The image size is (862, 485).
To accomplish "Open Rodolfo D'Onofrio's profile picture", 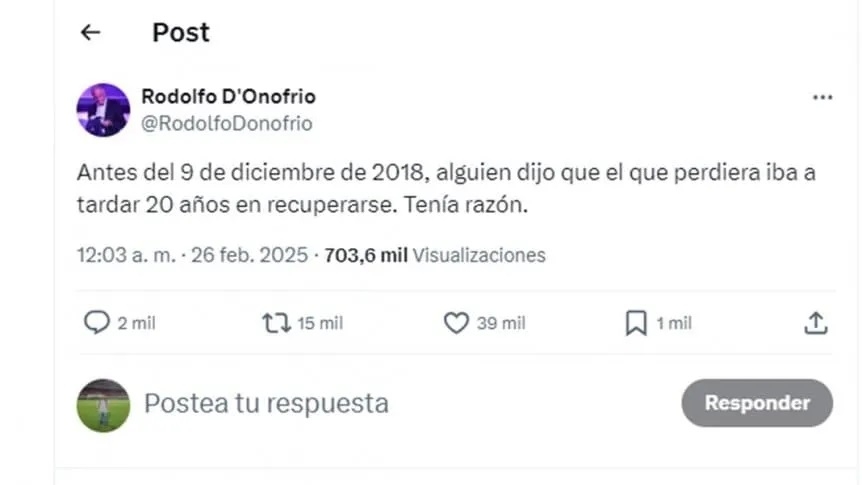I will [x=103, y=110].
